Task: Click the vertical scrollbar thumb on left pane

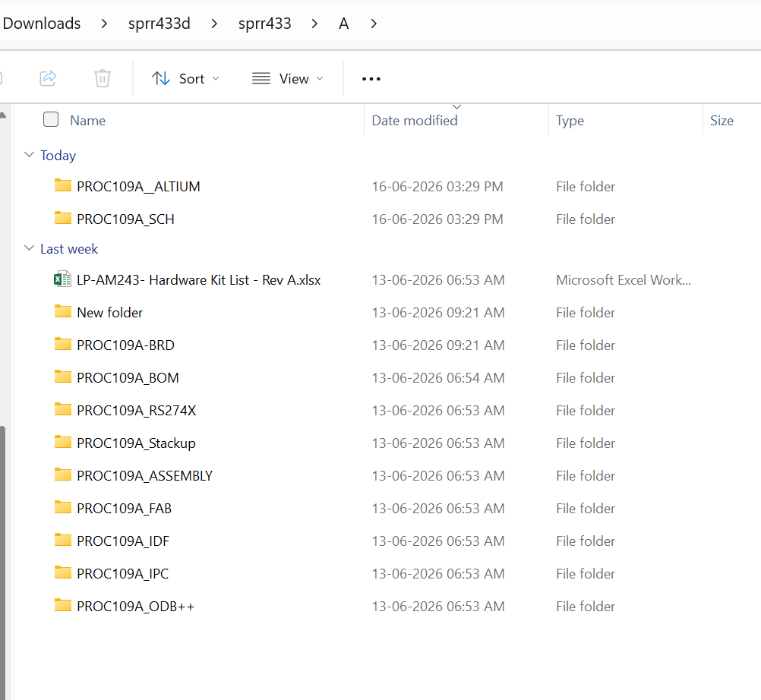Action: click(x=2, y=563)
